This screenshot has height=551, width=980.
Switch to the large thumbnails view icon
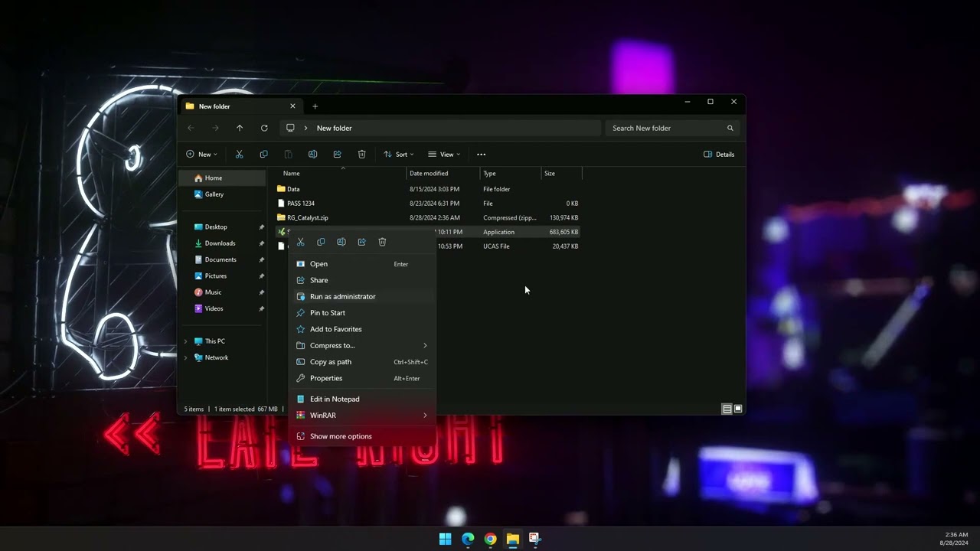[738, 409]
